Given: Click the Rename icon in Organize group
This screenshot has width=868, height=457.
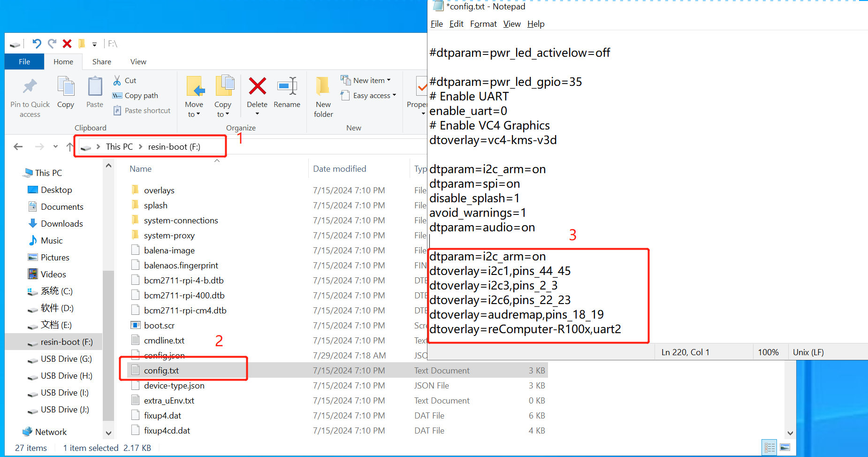Looking at the screenshot, I should tap(287, 87).
